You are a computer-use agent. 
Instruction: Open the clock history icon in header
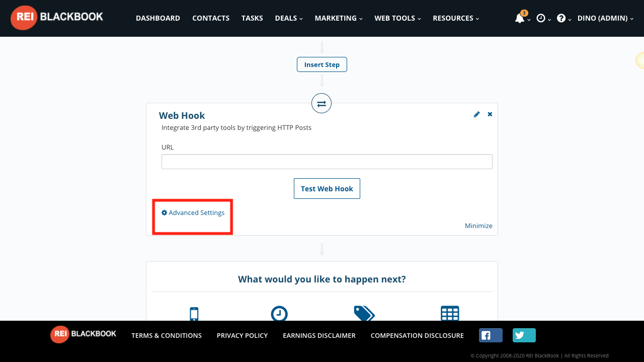coord(541,18)
